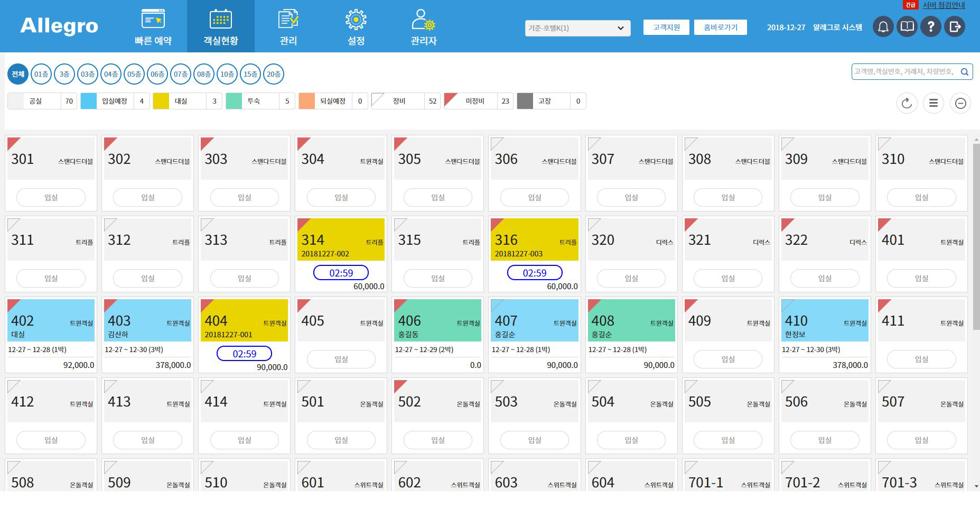Open the manual book icon
The image size is (980, 517).
coord(907,27)
